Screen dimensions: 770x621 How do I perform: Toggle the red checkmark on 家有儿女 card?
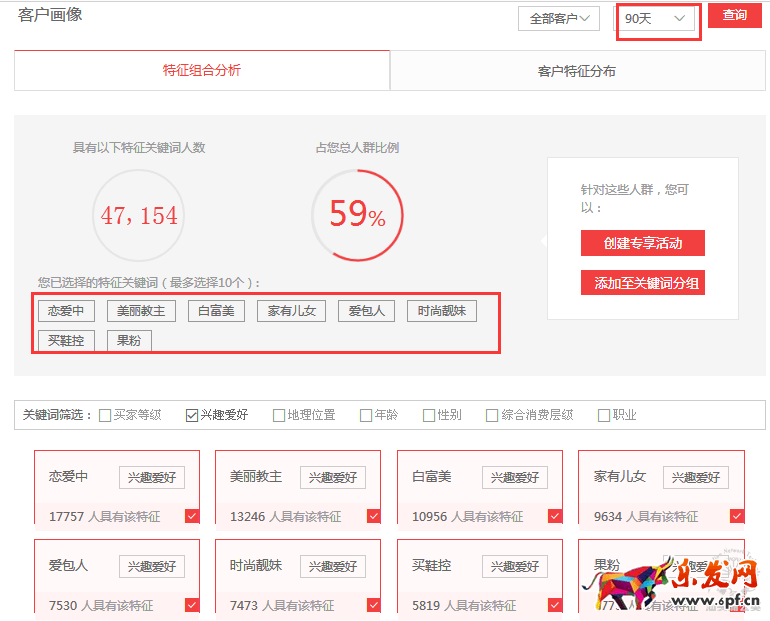coord(737,517)
